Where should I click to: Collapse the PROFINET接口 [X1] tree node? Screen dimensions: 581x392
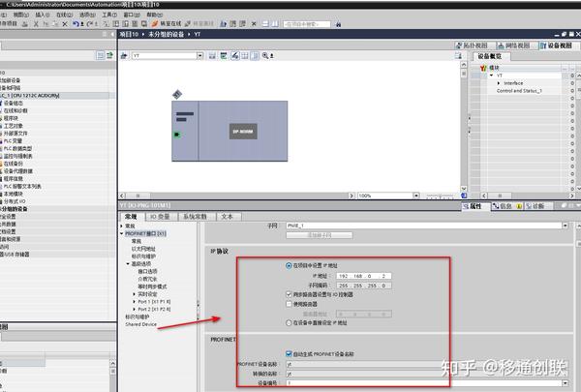click(122, 234)
